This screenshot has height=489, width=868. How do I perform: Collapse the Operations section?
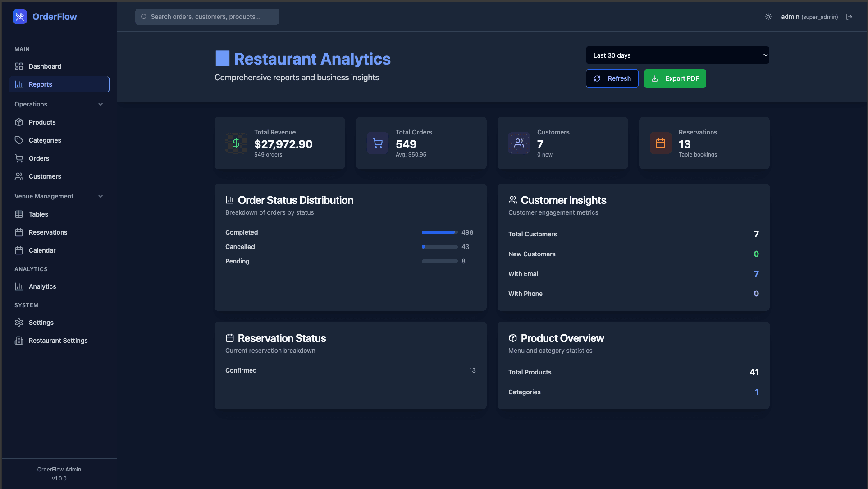click(100, 104)
